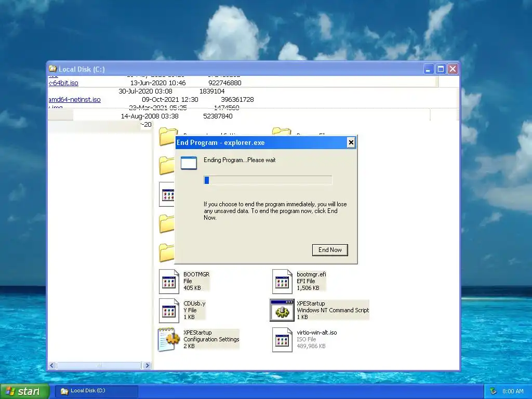
Task: Click the virtio-win-alt.iso file name label
Action: tap(316, 332)
